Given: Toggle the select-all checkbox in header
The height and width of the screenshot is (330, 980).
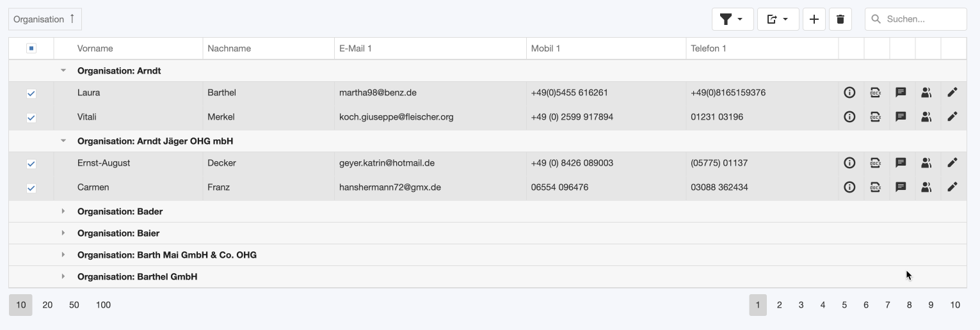Looking at the screenshot, I should click(31, 49).
